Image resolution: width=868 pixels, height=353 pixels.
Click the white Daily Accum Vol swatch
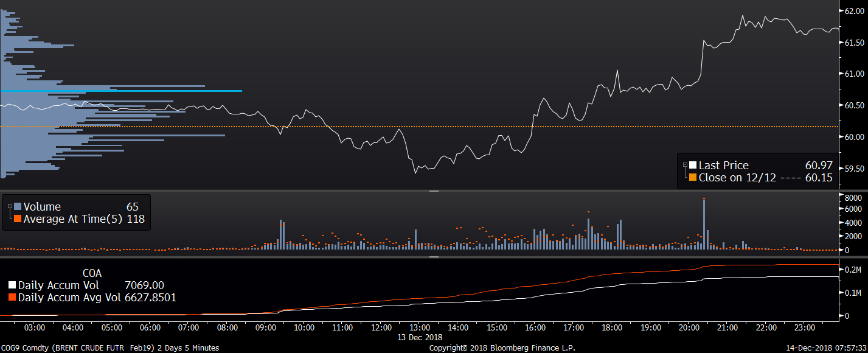click(x=12, y=285)
